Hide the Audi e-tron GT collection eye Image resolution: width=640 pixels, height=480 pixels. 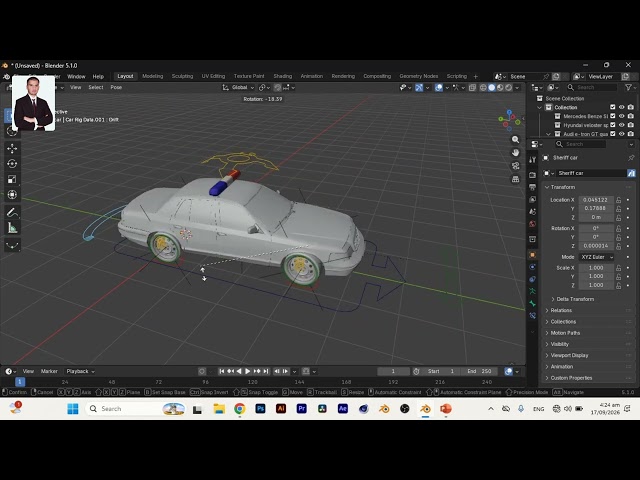pyautogui.click(x=621, y=134)
